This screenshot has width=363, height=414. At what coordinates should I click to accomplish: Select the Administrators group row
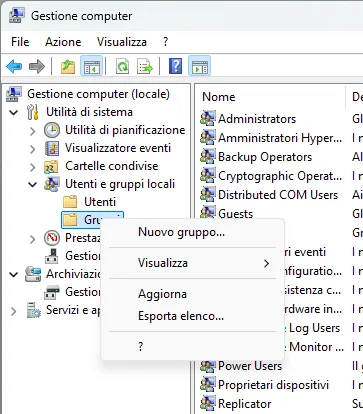click(257, 119)
